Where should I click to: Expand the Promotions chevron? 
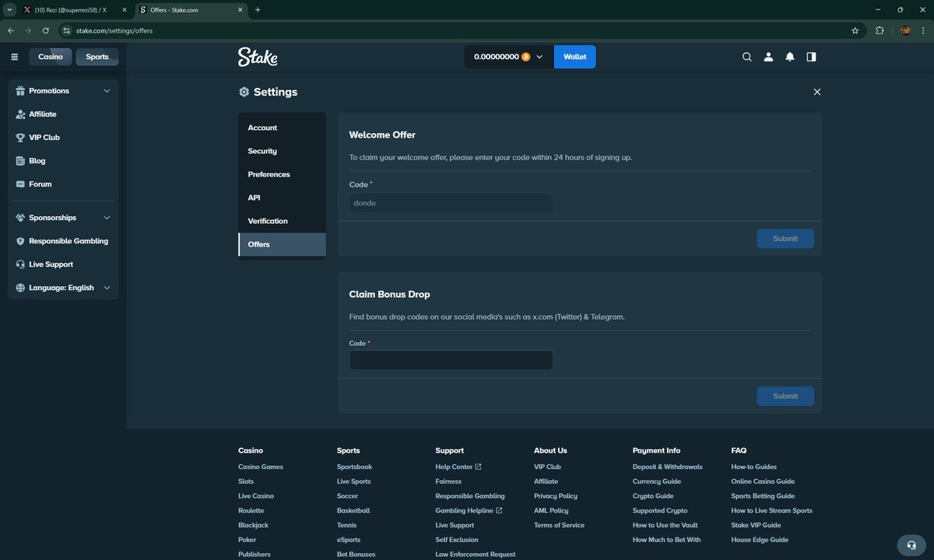107,91
